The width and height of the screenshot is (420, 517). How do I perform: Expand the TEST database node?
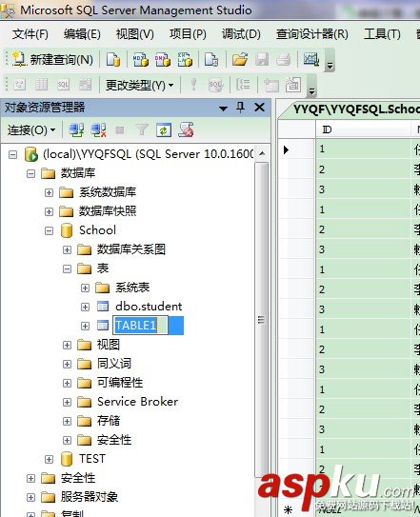(x=49, y=459)
